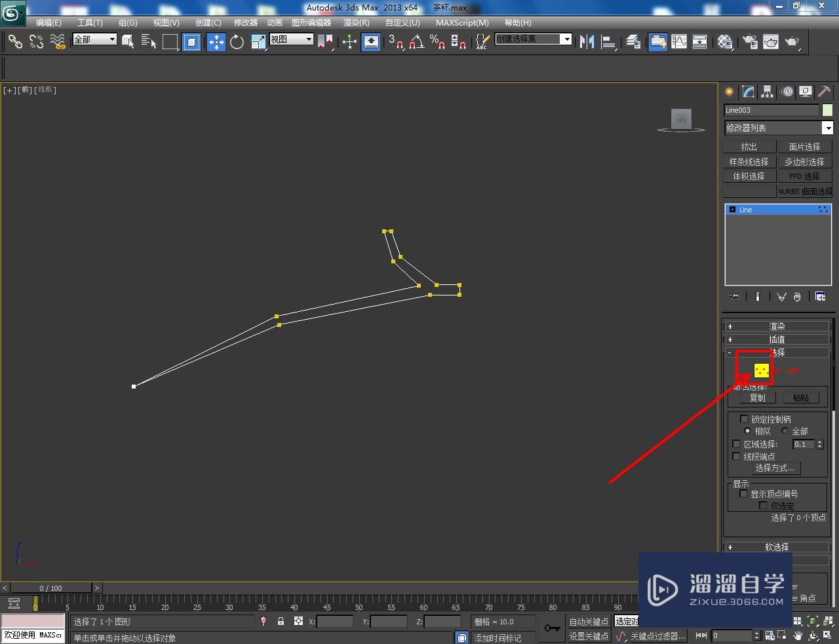Image resolution: width=839 pixels, height=644 pixels.
Task: Click the Unlink Selection tool
Action: [x=36, y=42]
